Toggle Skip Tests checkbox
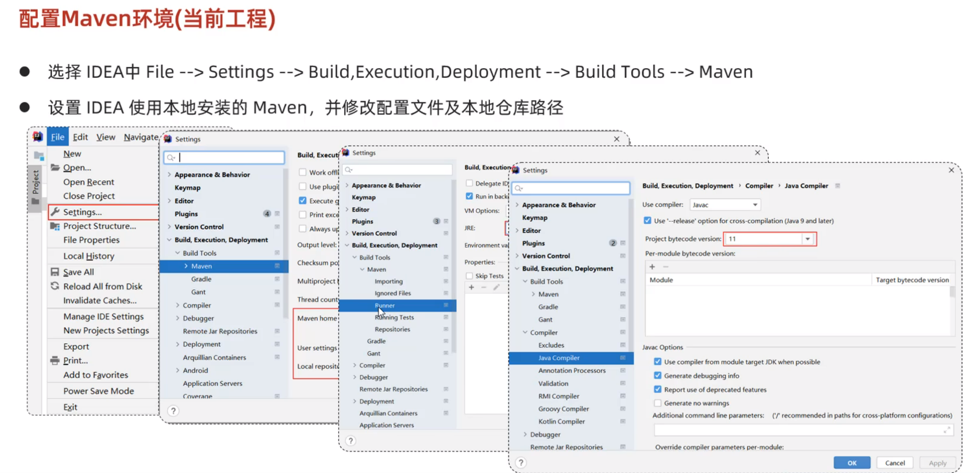 469,276
